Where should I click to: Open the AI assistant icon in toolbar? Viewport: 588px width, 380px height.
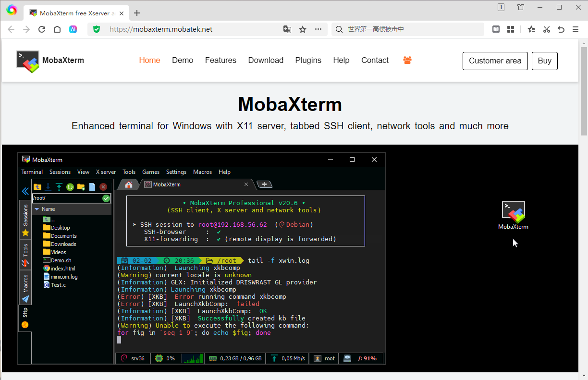(73, 29)
